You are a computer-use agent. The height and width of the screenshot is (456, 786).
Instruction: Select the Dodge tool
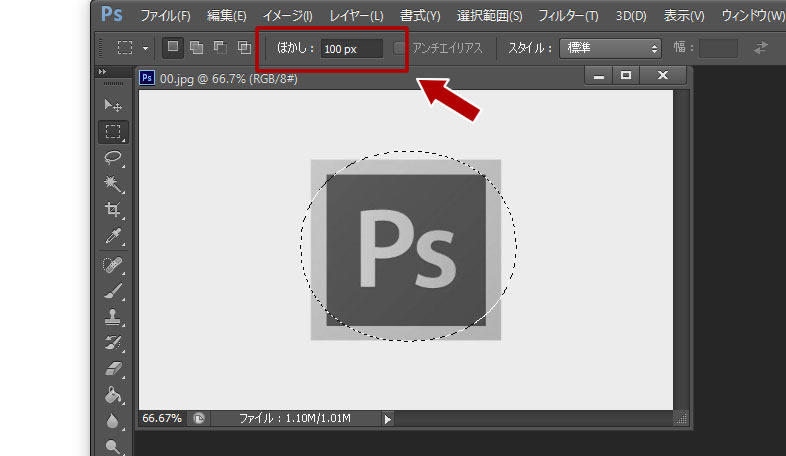(x=113, y=446)
